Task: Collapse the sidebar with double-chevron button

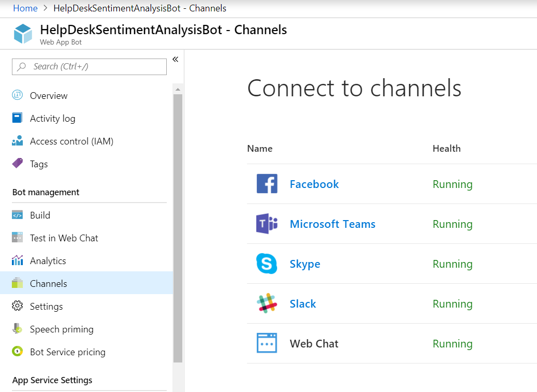Action: (175, 60)
